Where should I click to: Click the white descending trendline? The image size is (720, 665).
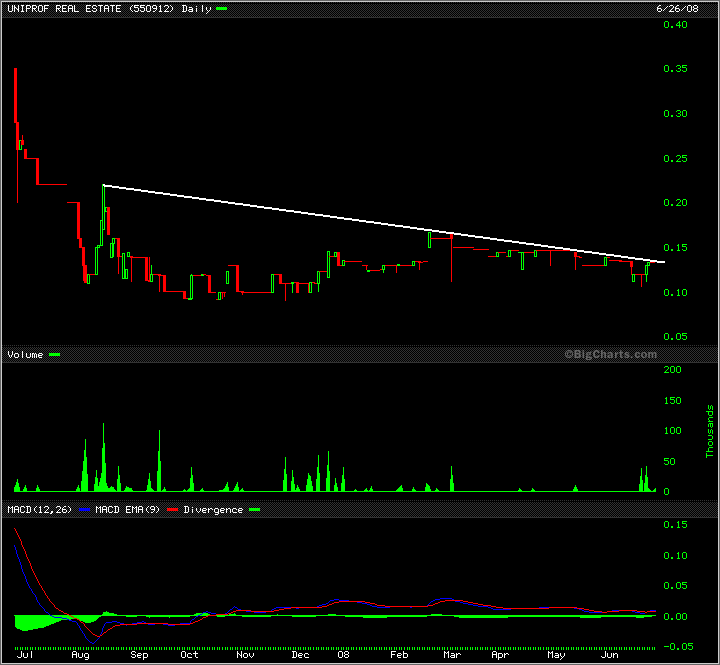click(x=384, y=224)
